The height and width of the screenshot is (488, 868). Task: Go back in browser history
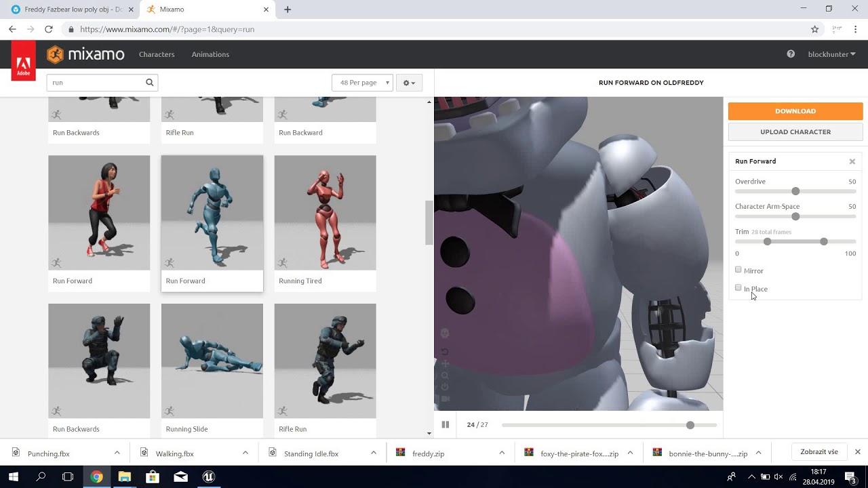coord(12,29)
